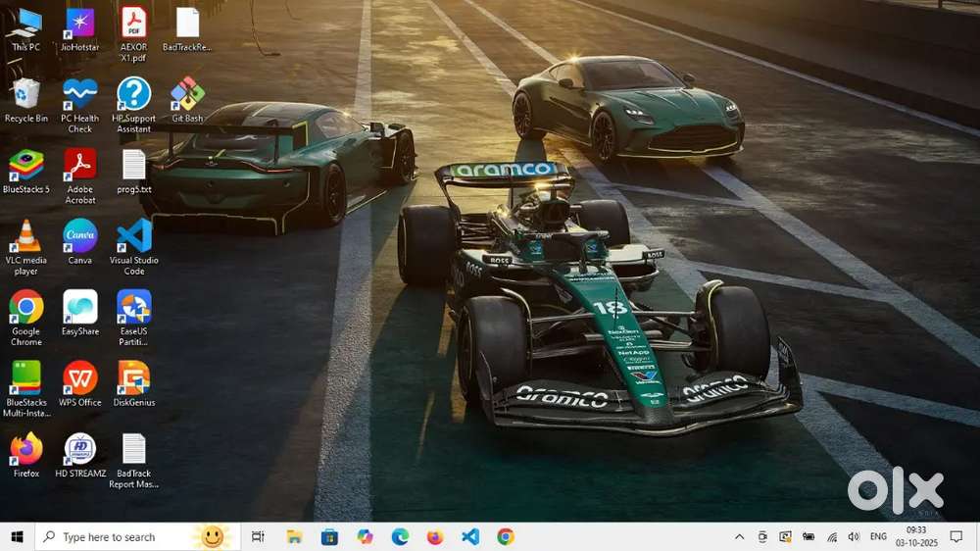Click the EaseUS Partition desktop shortcut
Viewport: 980px width, 551px height.
pyautogui.click(x=134, y=308)
